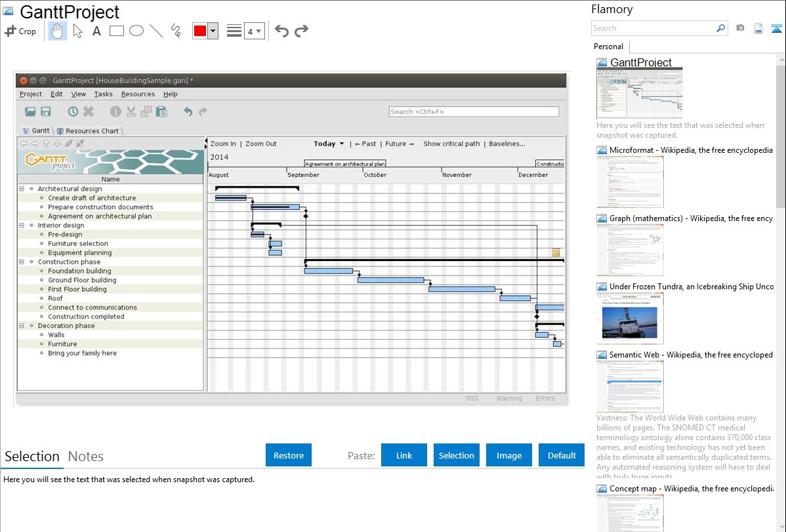Screen dimensions: 786x532
Task: Click the camera capture icon
Action: pyautogui.click(x=740, y=28)
